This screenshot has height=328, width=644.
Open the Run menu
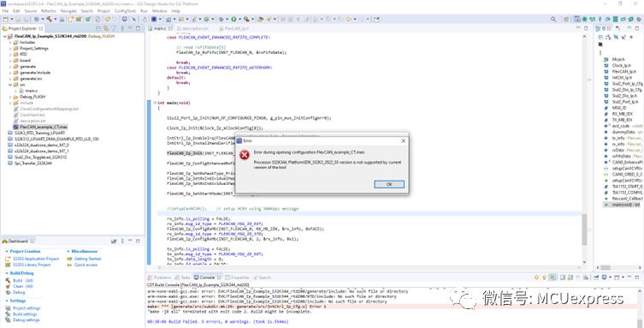pyautogui.click(x=144, y=10)
